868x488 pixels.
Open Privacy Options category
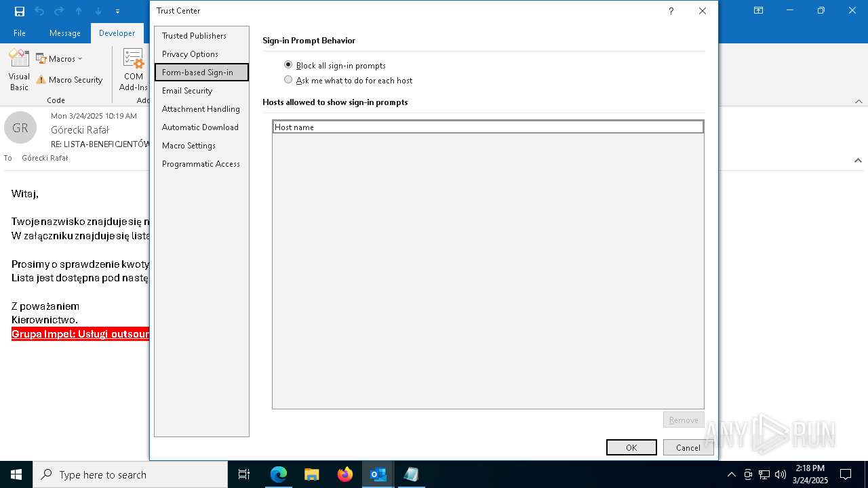point(201,54)
